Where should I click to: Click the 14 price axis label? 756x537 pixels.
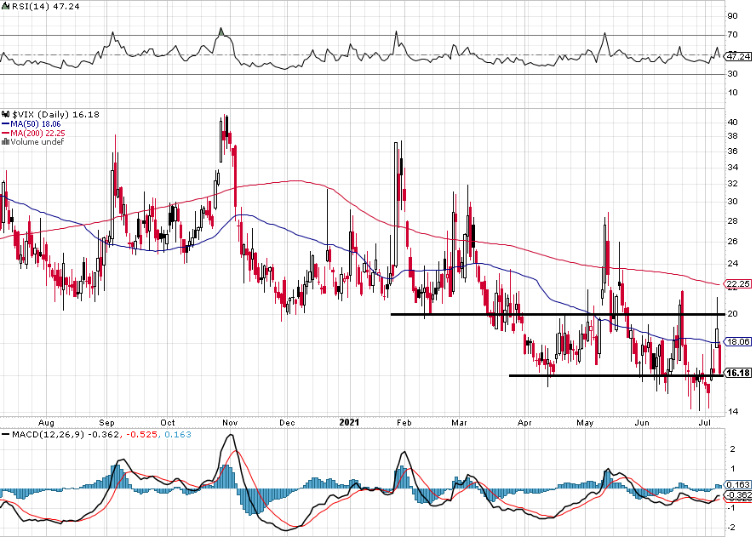[x=732, y=411]
